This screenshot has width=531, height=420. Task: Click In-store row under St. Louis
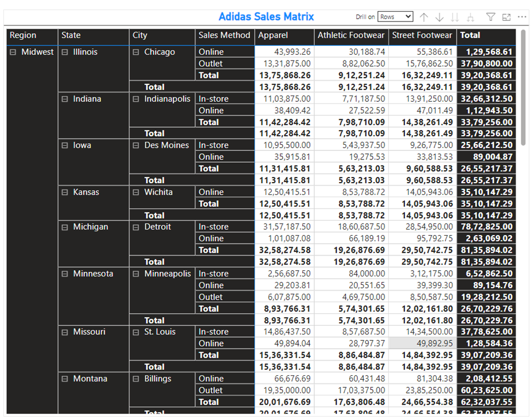(225, 332)
